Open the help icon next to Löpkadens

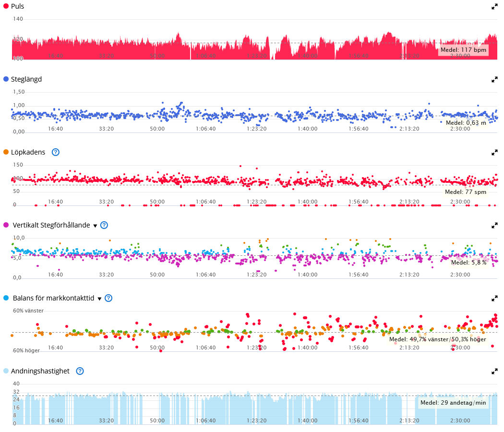pos(56,152)
